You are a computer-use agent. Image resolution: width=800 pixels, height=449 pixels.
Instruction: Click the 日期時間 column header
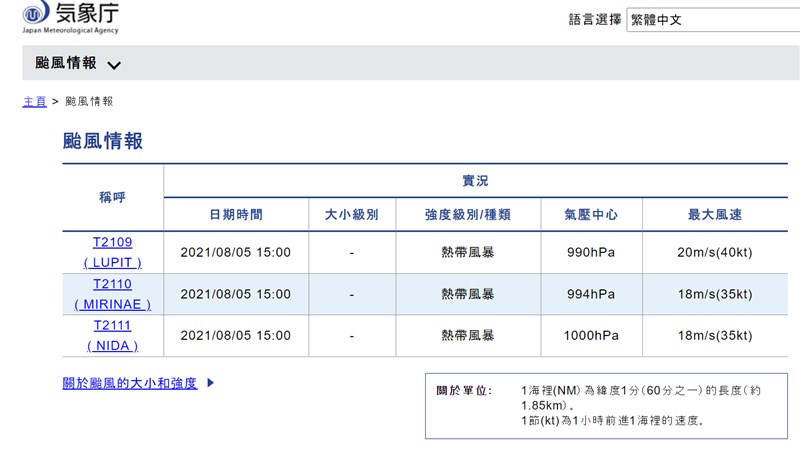(x=236, y=215)
